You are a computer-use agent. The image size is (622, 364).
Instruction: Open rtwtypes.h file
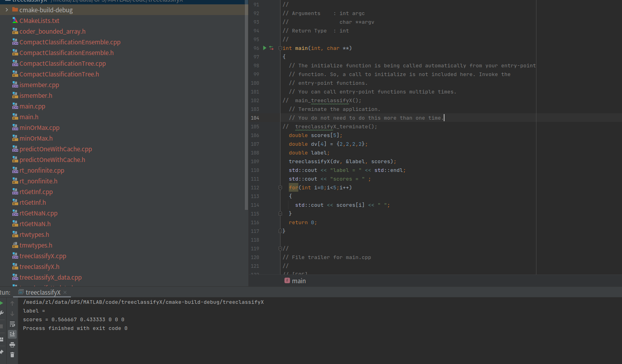pyautogui.click(x=34, y=234)
